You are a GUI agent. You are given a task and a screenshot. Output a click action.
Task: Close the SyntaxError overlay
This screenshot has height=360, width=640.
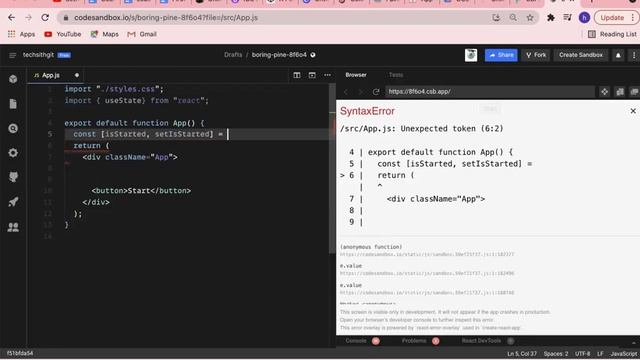(633, 111)
